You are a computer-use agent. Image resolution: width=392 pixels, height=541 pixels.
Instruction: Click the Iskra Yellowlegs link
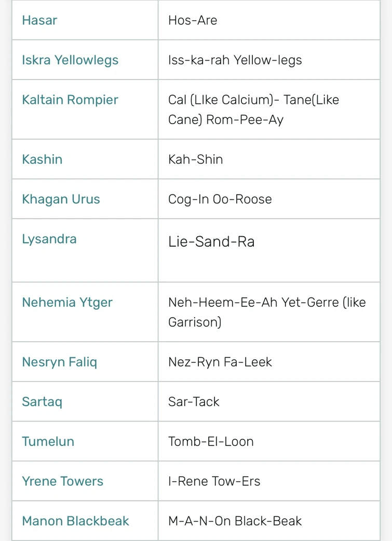pyautogui.click(x=70, y=60)
